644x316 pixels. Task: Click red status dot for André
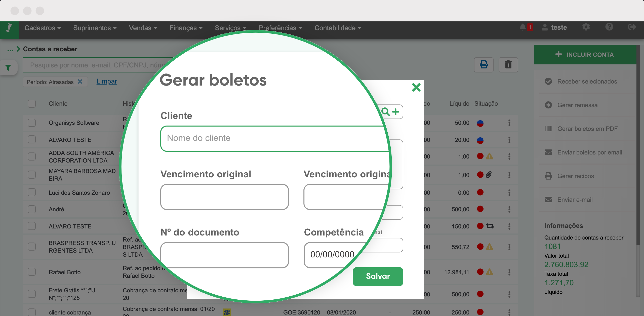click(480, 209)
